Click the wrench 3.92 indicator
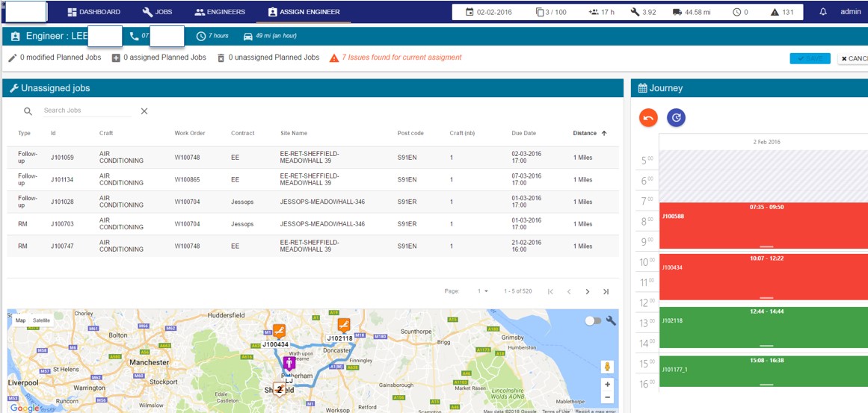 [x=643, y=12]
